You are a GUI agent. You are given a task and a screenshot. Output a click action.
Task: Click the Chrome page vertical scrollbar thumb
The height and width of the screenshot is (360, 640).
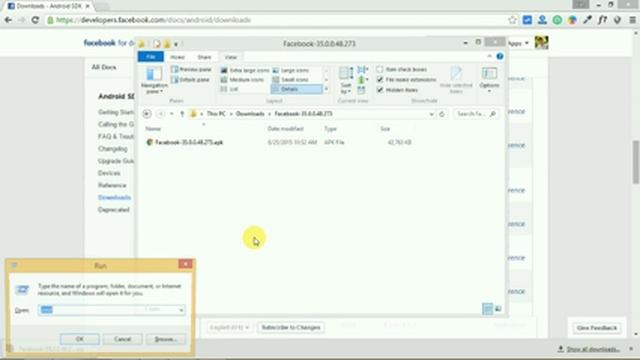click(x=636, y=162)
